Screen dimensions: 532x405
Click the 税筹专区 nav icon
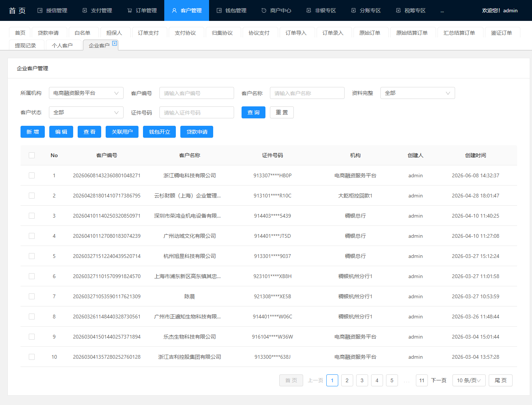point(398,10)
